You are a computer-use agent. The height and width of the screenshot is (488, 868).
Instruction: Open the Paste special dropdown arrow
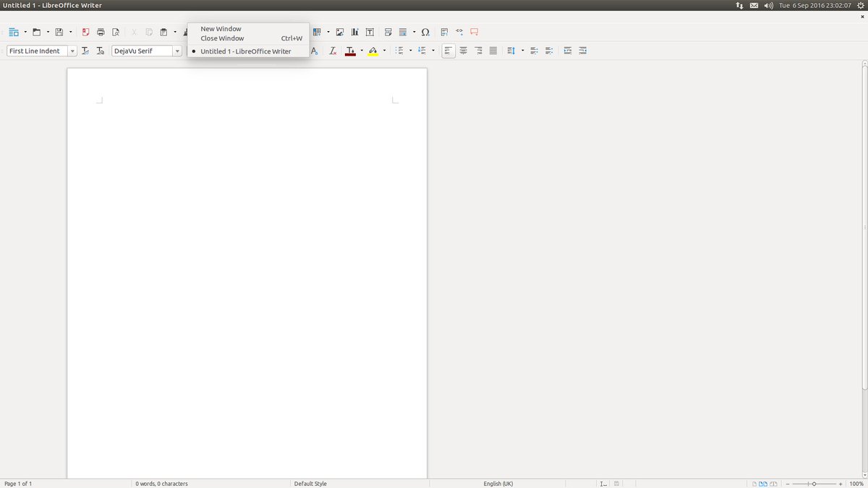pos(175,32)
